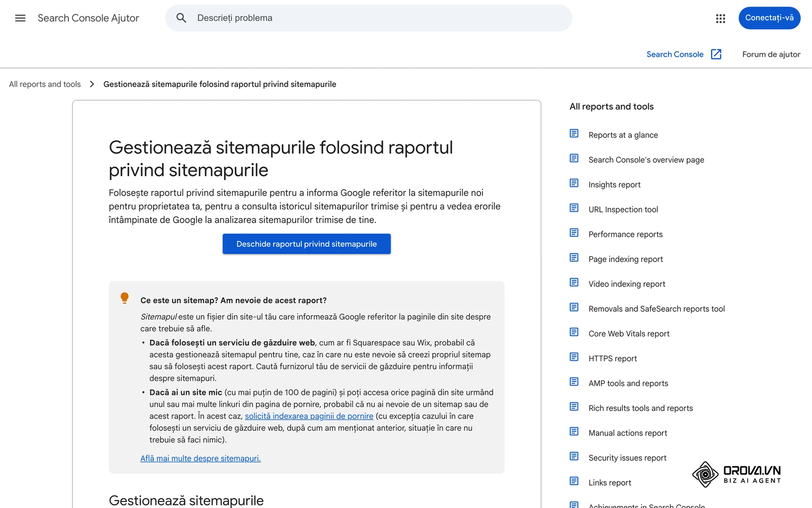812x508 pixels.
Task: Open the Reports at a glance article
Action: (x=623, y=135)
